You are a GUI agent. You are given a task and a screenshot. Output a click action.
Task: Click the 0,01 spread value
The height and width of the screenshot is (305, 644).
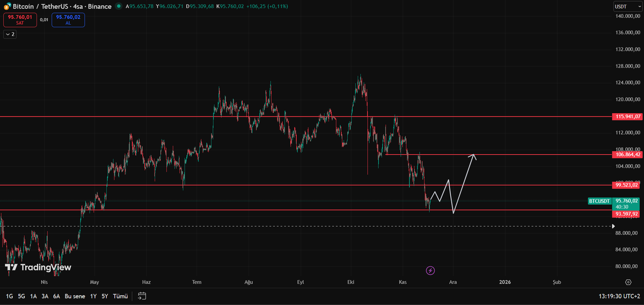click(x=44, y=20)
